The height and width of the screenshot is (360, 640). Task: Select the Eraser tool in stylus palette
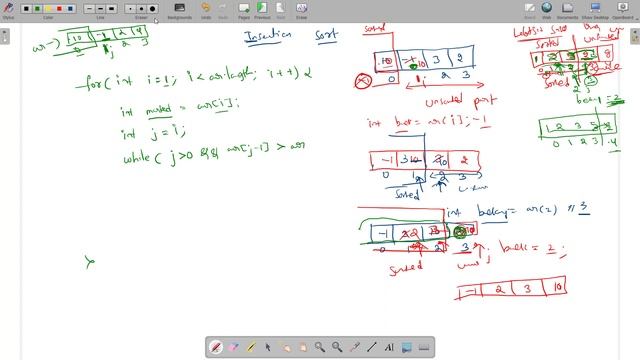pos(233,347)
